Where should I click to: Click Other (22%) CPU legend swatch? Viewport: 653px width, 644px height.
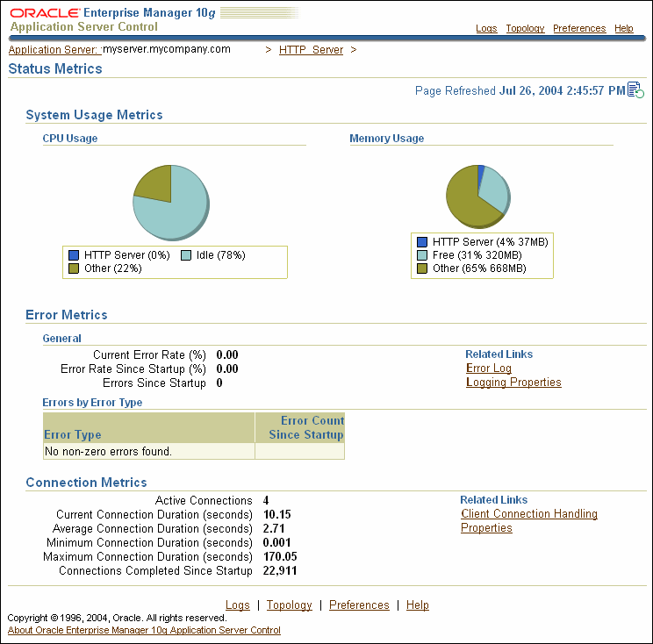(74, 268)
